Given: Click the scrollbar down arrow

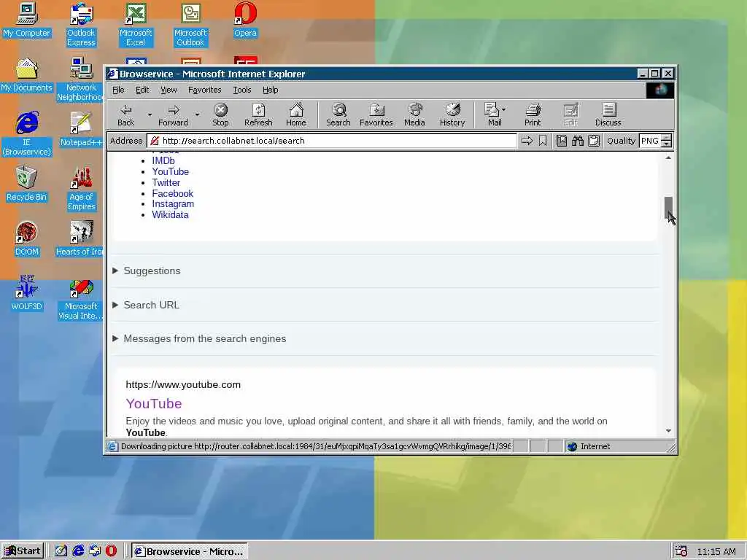Looking at the screenshot, I should click(668, 430).
